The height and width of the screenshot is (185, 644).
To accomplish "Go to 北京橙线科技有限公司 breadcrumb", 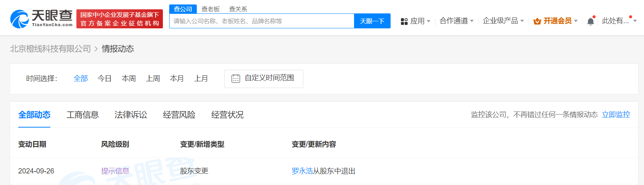I will pos(50,49).
